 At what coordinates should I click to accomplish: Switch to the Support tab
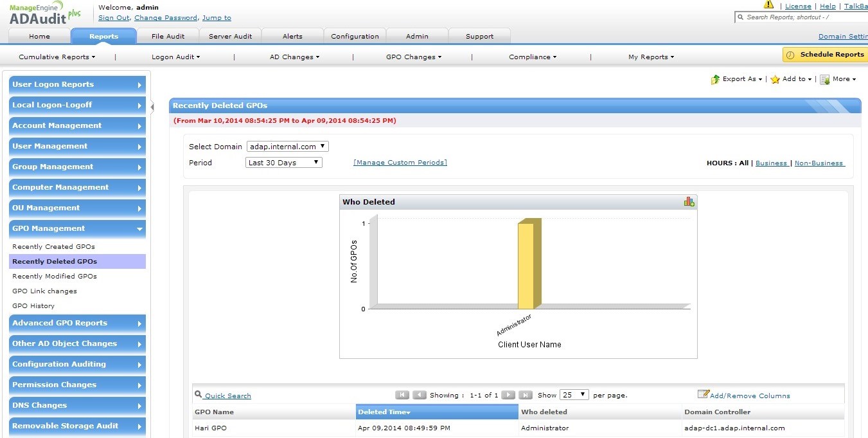(x=479, y=37)
